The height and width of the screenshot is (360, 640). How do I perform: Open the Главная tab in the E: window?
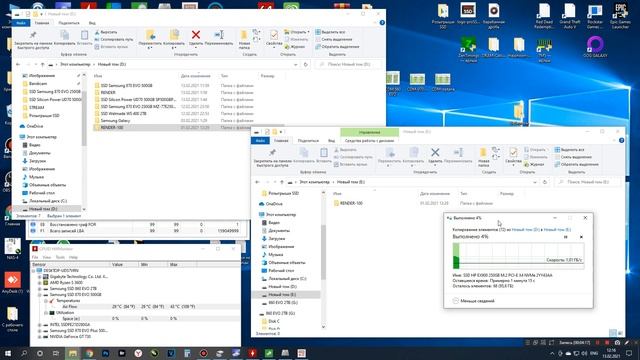point(281,140)
